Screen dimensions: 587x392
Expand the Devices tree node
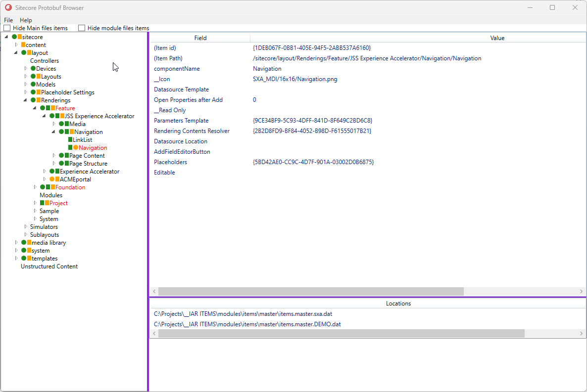pyautogui.click(x=25, y=68)
